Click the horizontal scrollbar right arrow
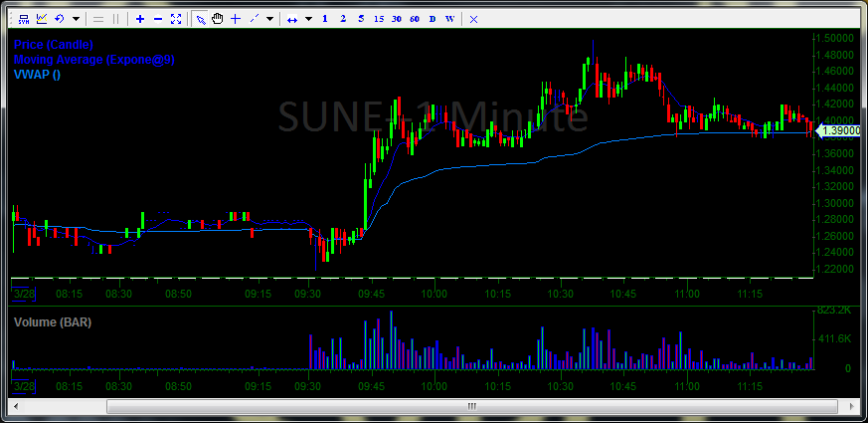868x423 pixels. 852,406
